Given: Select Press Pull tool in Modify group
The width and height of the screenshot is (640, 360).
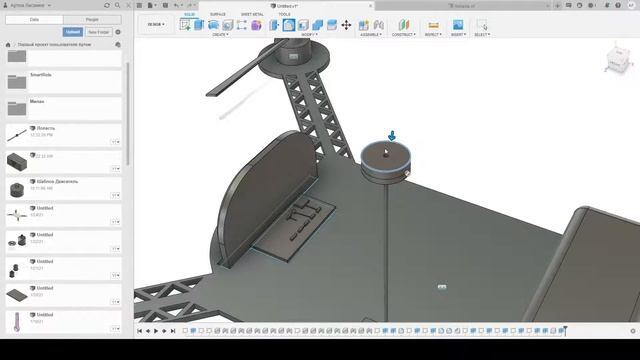Looking at the screenshot, I should point(274,25).
